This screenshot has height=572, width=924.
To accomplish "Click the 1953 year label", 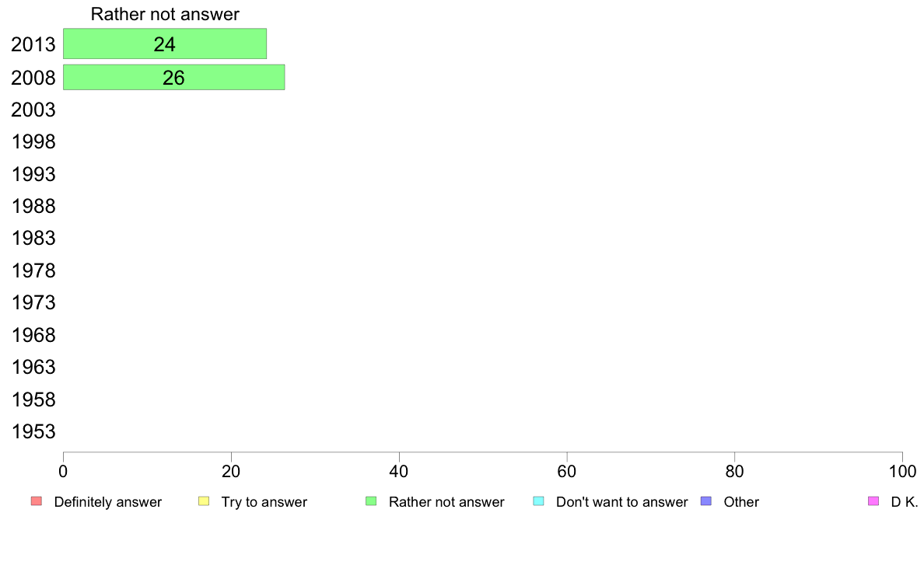I will click(x=33, y=432).
